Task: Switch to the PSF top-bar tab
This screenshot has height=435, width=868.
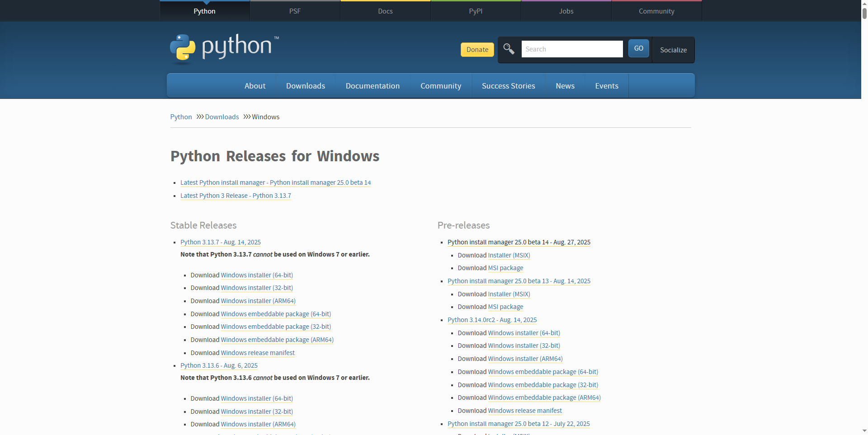Action: (295, 11)
